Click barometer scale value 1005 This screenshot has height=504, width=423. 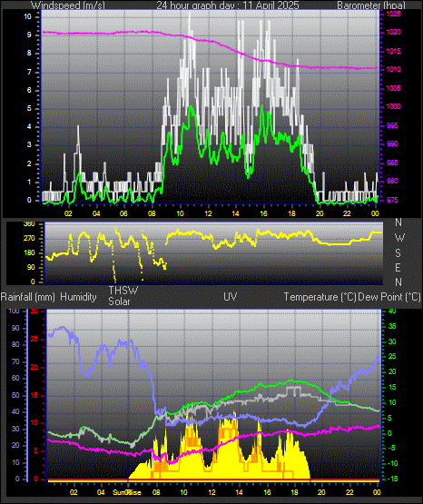(x=393, y=88)
